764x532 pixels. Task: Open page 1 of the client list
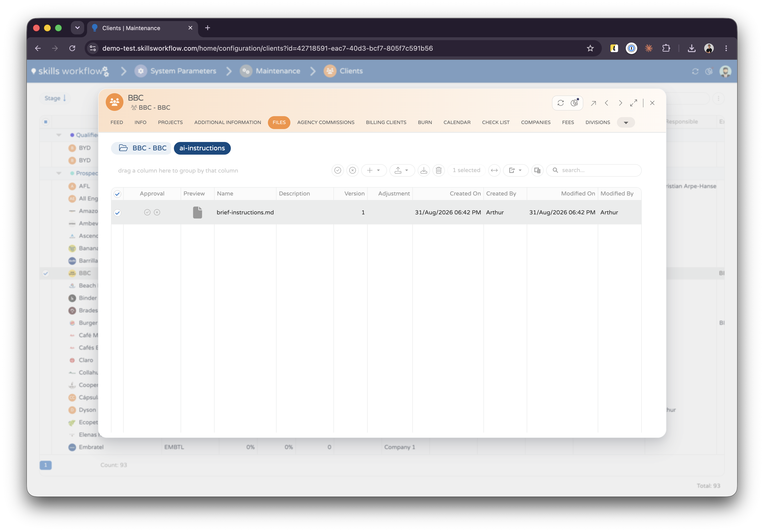pos(46,465)
